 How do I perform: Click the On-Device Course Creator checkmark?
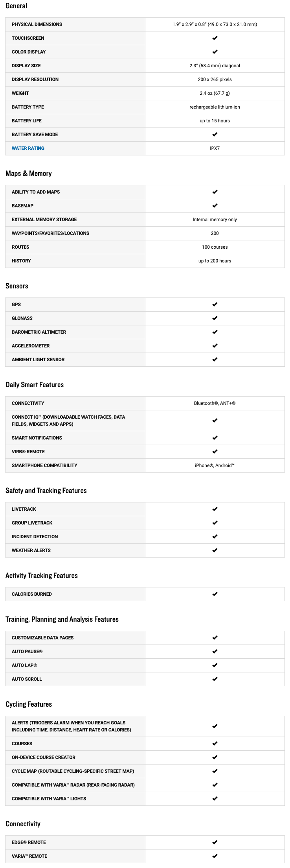coord(215,757)
